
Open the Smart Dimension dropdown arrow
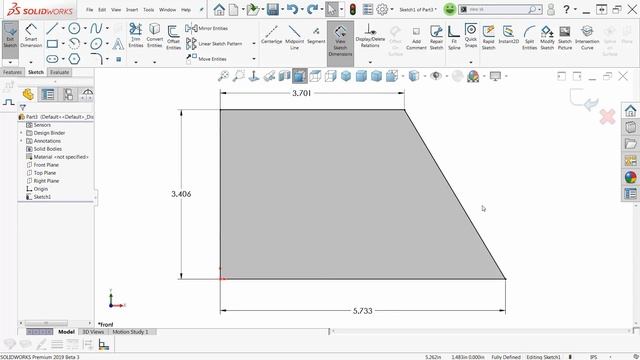[x=31, y=62]
